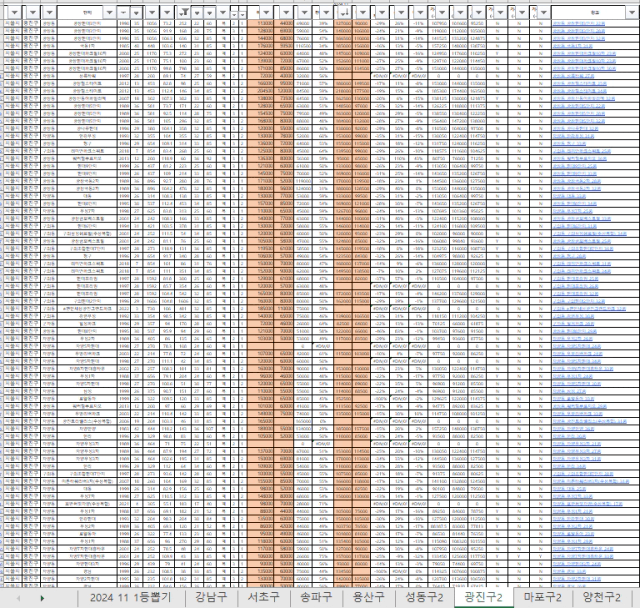Open filter dropdown for the column showing 1056

pos(152,13)
